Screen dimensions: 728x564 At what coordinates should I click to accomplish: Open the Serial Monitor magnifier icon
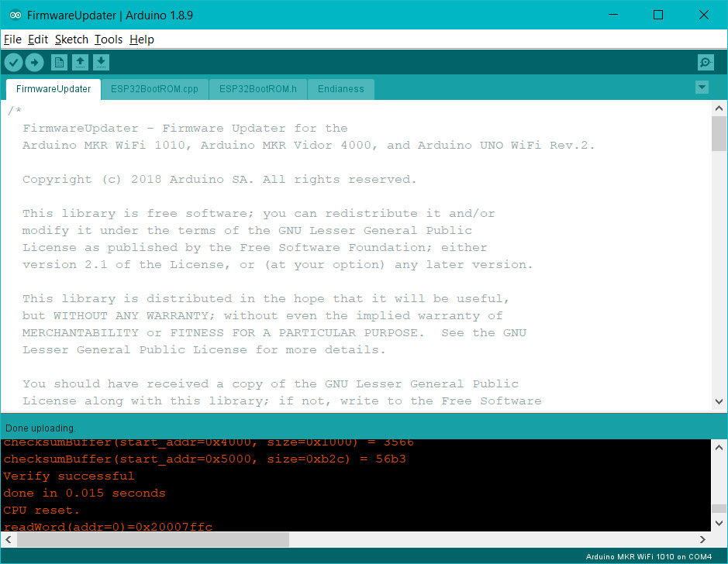point(706,62)
